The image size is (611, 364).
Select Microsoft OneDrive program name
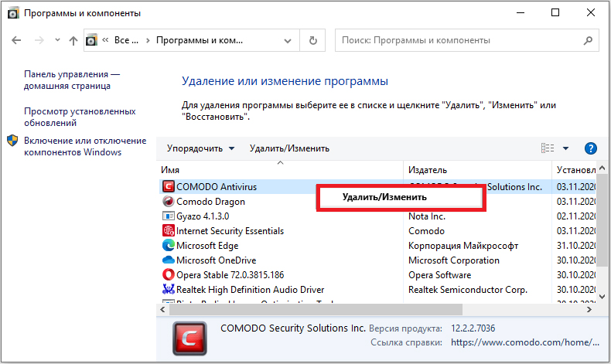(217, 260)
